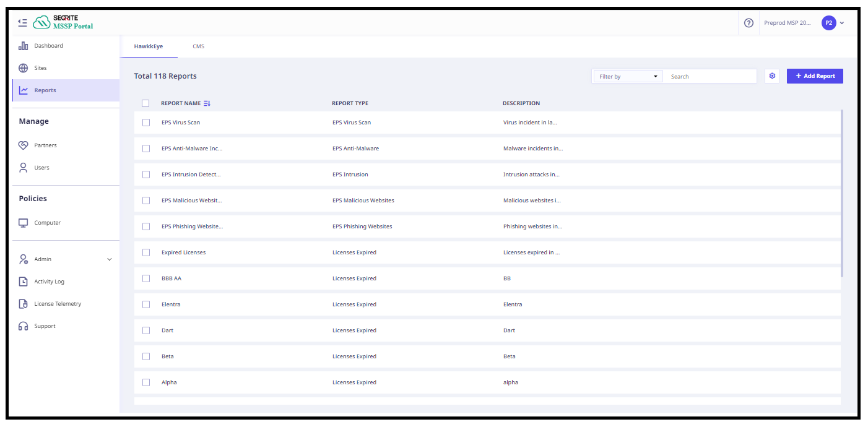Click the Admin user-gear icon
Screen dimensions: 868x427
pos(24,259)
